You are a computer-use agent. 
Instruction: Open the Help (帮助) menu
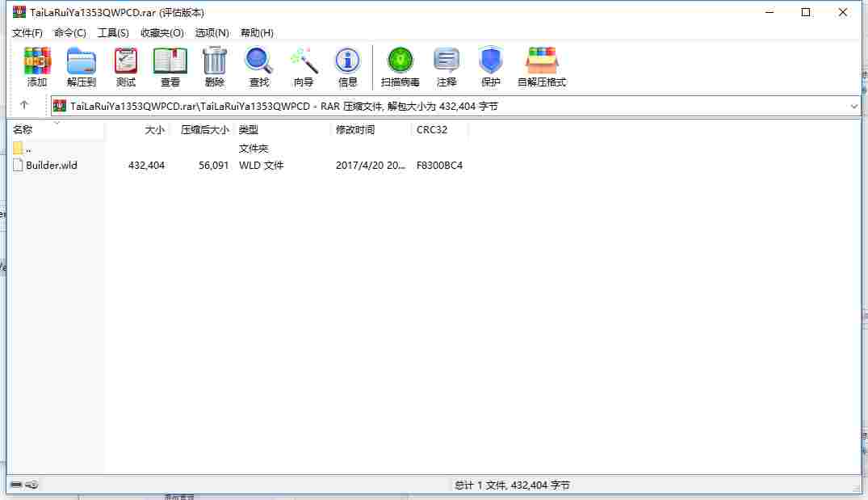pyautogui.click(x=257, y=32)
